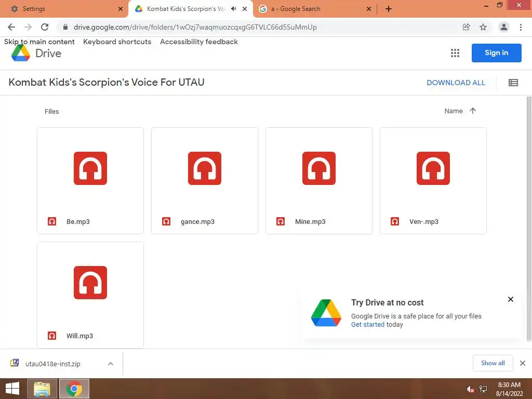This screenshot has width=532, height=399.
Task: Open the Mine.mp3 large headphone icon
Action: point(319,168)
